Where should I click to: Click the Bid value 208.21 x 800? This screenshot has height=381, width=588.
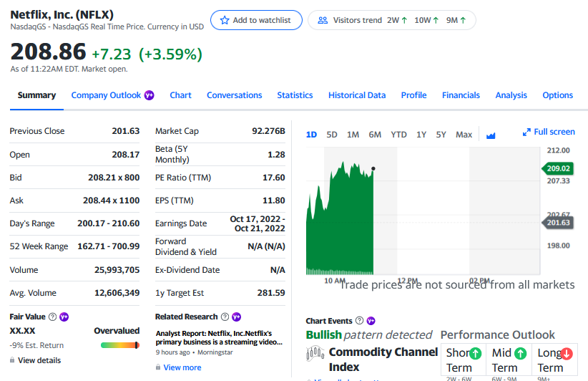114,178
